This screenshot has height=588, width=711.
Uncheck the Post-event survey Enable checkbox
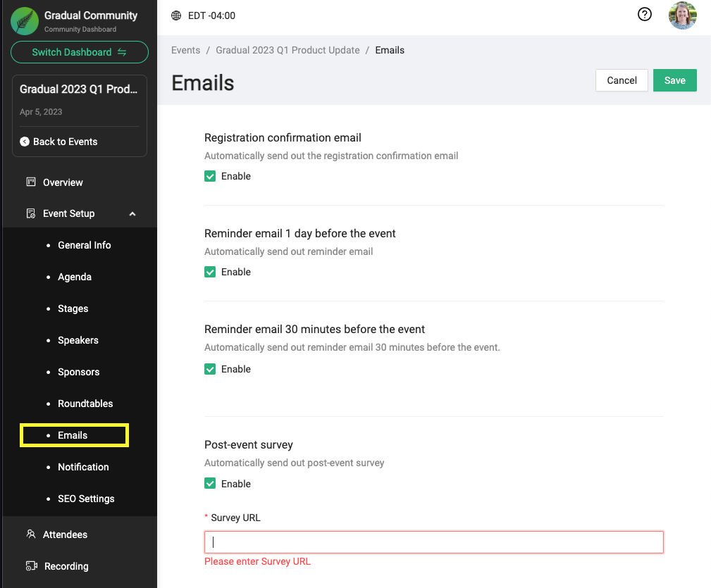(210, 484)
